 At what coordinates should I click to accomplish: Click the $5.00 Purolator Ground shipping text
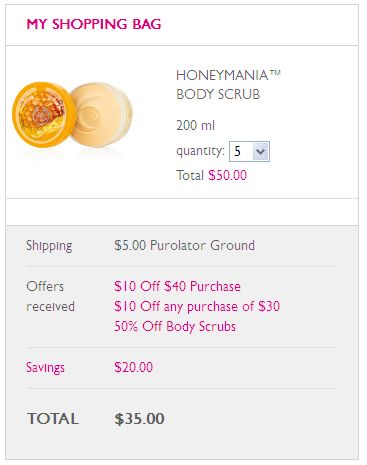[184, 245]
